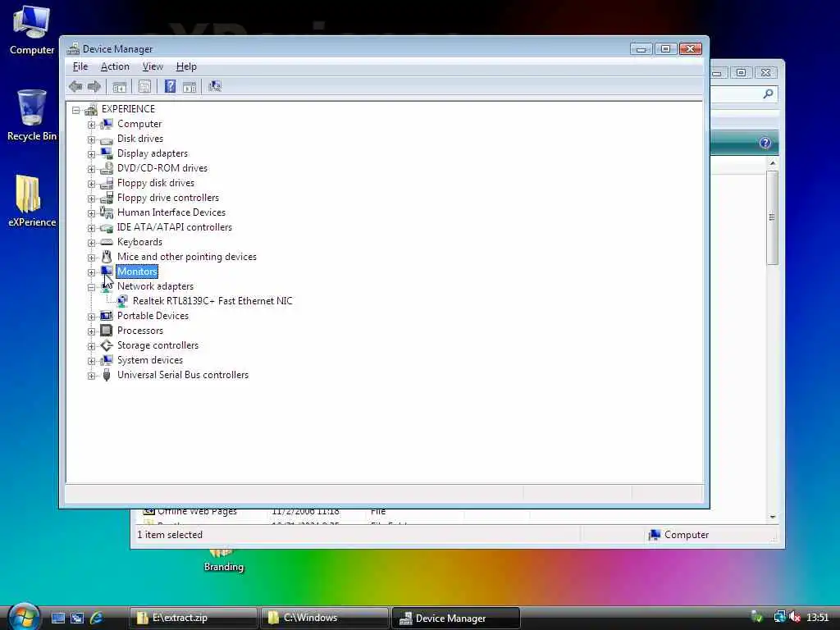The image size is (840, 630).
Task: Click the Portable Devices icon
Action: point(107,316)
